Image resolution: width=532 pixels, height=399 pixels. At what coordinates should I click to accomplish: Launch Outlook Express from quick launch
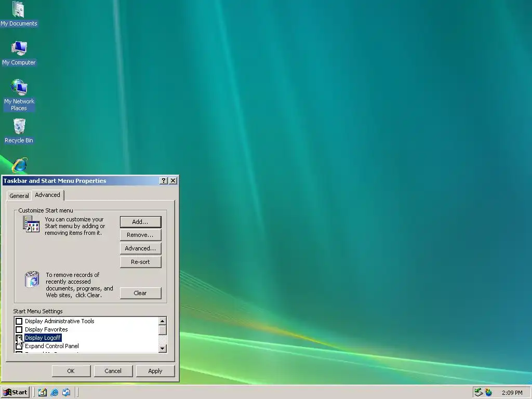tap(66, 392)
